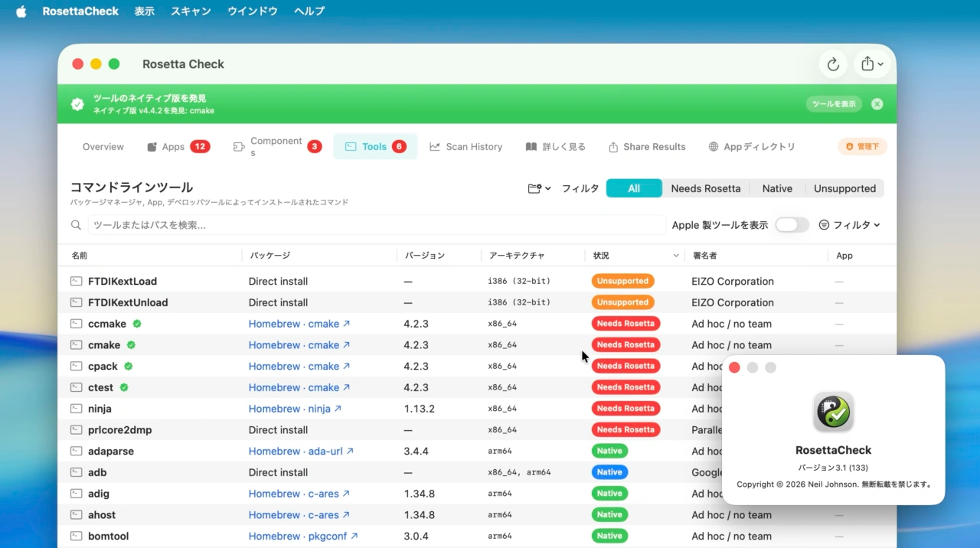The width and height of the screenshot is (980, 548).
Task: Select the Native filter segment
Action: click(777, 188)
